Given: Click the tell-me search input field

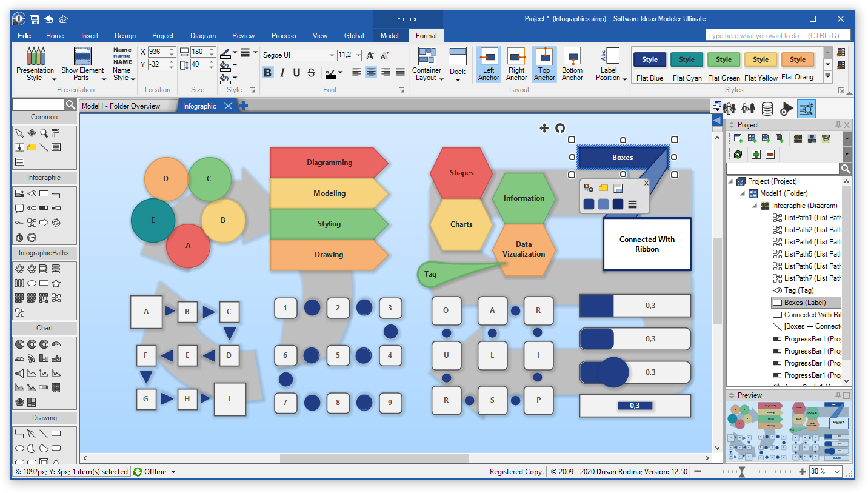Looking at the screenshot, I should [x=778, y=36].
